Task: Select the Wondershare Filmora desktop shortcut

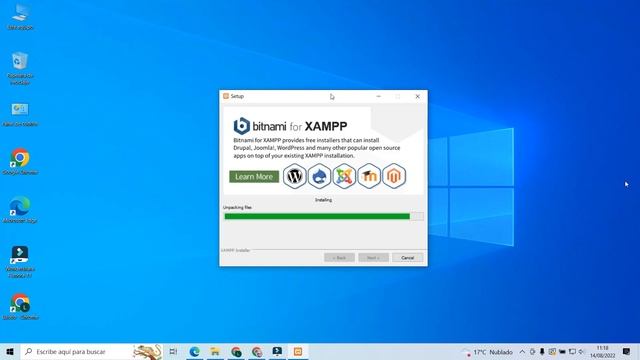Action: tap(20, 262)
